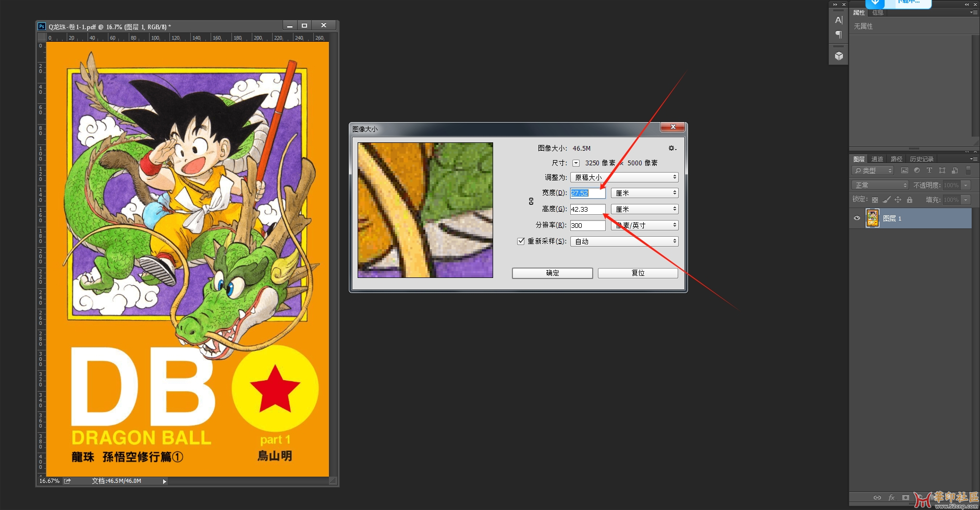Open the Image Size gear settings menu

point(672,148)
